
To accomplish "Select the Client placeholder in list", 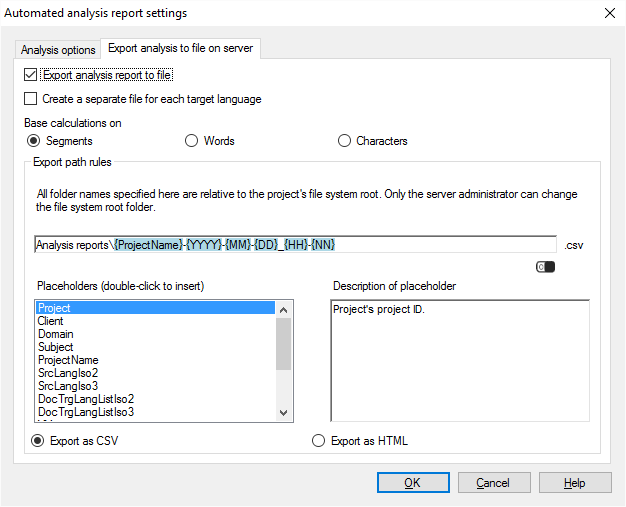I will (x=51, y=321).
